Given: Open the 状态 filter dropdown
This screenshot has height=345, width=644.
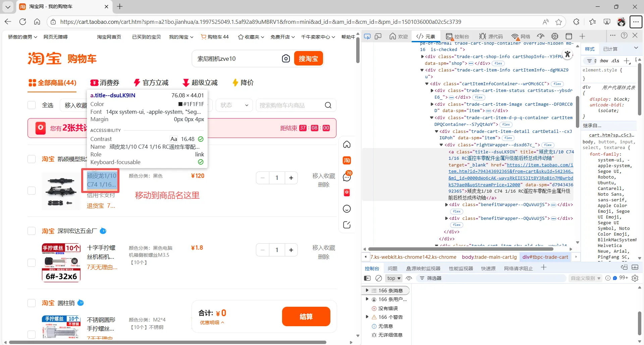Looking at the screenshot, I should 234,105.
